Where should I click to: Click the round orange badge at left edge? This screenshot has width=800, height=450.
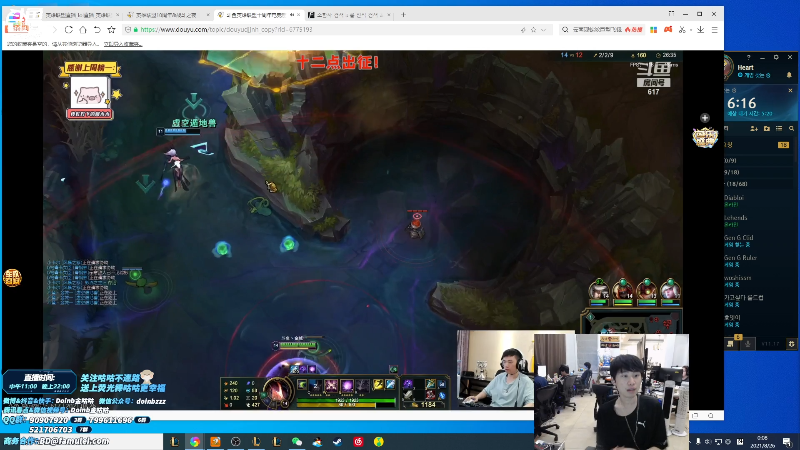(x=12, y=278)
